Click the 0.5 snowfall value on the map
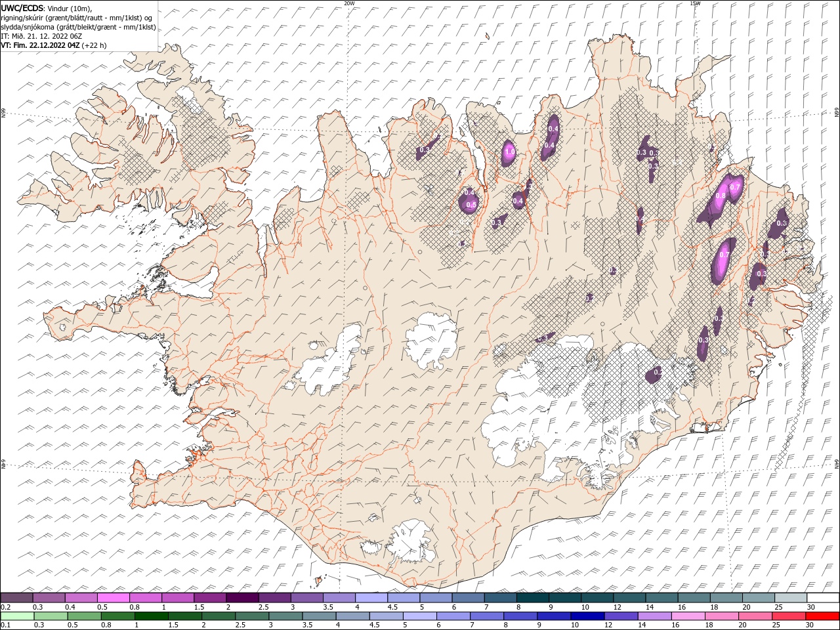 [x=471, y=205]
